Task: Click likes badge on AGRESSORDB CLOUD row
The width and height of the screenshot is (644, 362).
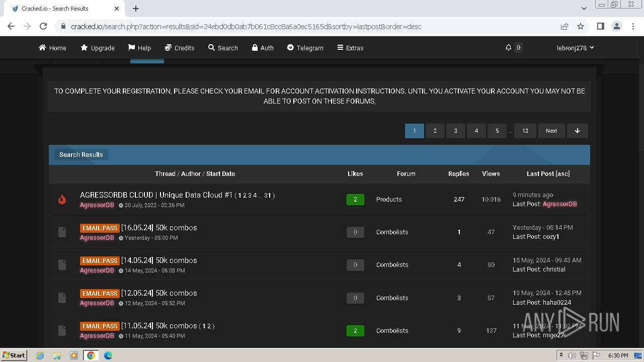Action: [x=355, y=200]
